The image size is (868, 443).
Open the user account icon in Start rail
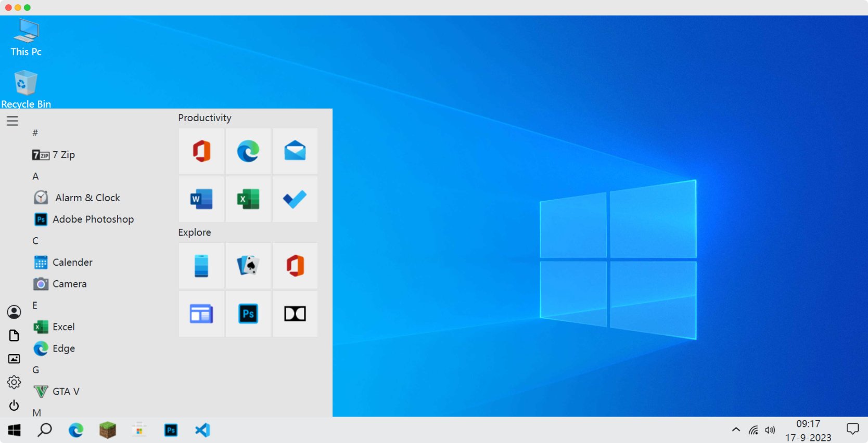click(14, 312)
